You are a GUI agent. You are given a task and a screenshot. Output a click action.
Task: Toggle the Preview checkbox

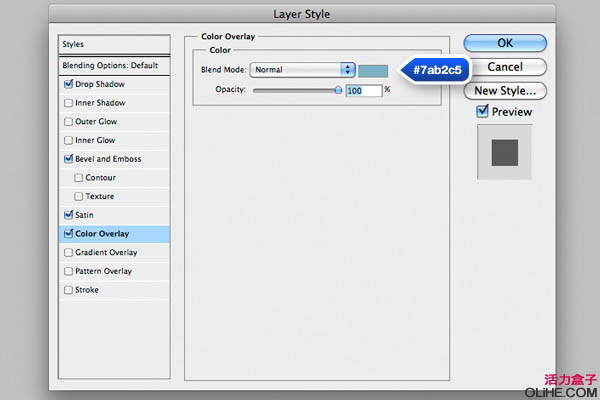[x=482, y=111]
